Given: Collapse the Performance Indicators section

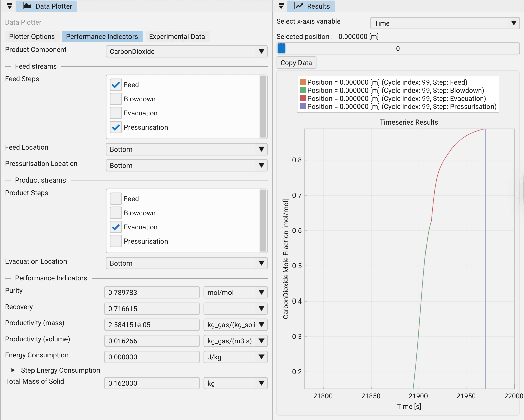Looking at the screenshot, I should 8,278.
